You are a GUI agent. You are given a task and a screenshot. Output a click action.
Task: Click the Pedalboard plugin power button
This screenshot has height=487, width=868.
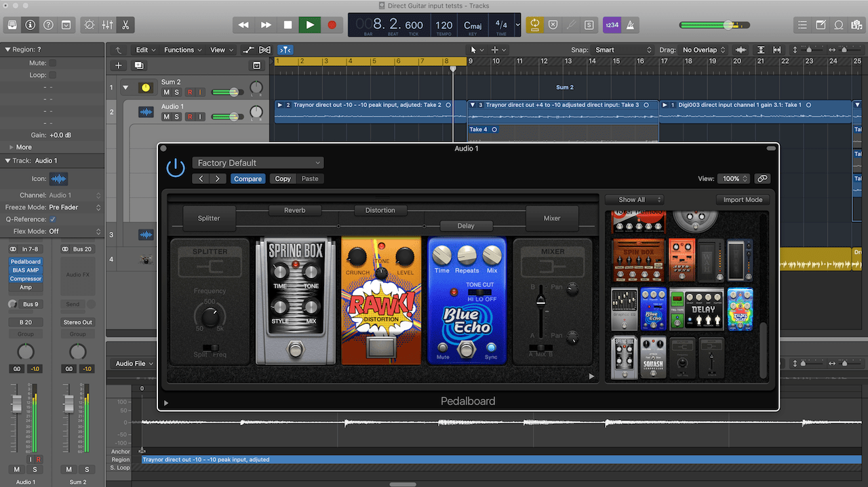176,168
